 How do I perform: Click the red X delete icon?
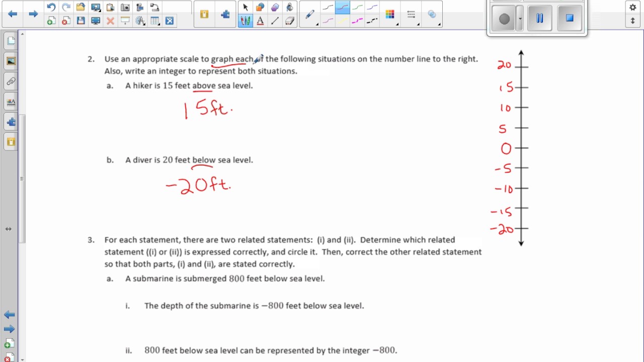click(x=110, y=21)
